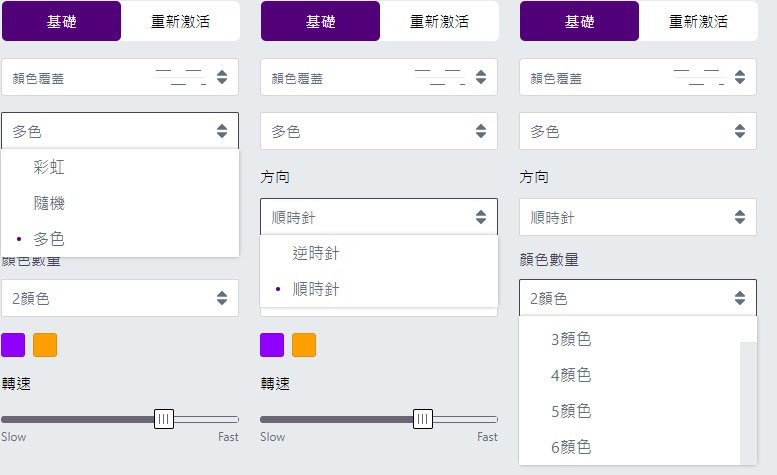Screen dimensions: 777x475
Task: Switch to 重新激活 tab in right panel
Action: 698,21
